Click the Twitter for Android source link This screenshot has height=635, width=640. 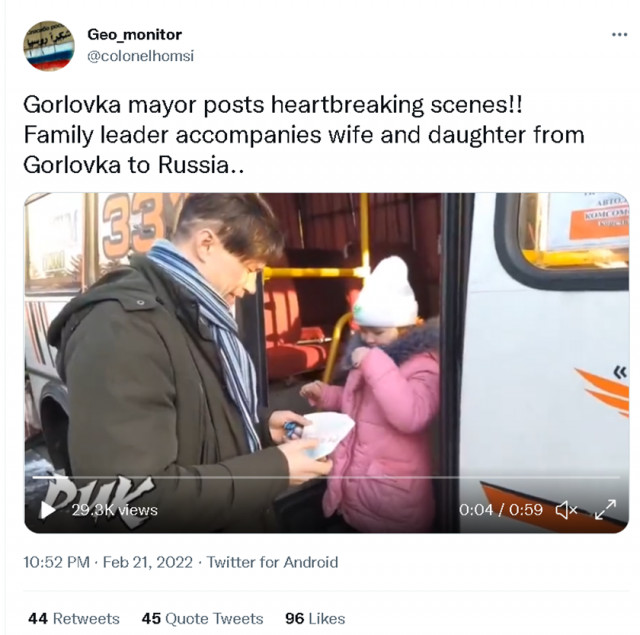[272, 562]
